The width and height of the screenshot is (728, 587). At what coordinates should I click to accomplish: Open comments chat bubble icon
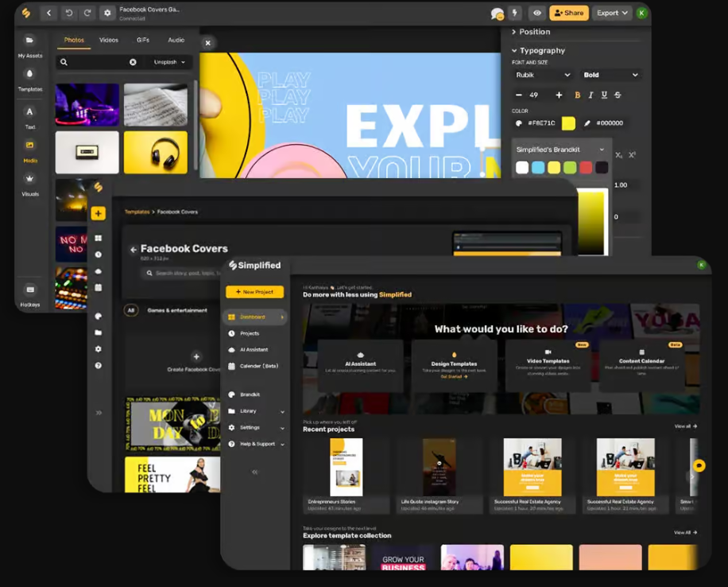point(498,14)
